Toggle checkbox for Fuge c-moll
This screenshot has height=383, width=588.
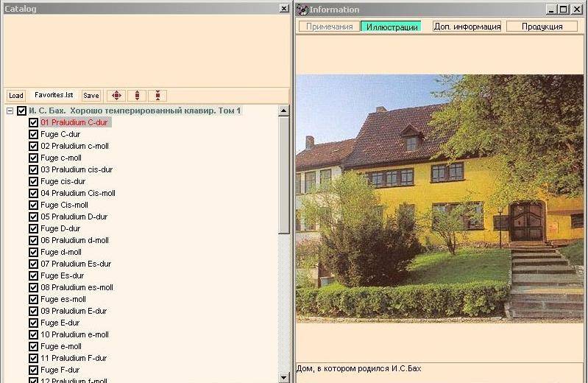[33, 158]
